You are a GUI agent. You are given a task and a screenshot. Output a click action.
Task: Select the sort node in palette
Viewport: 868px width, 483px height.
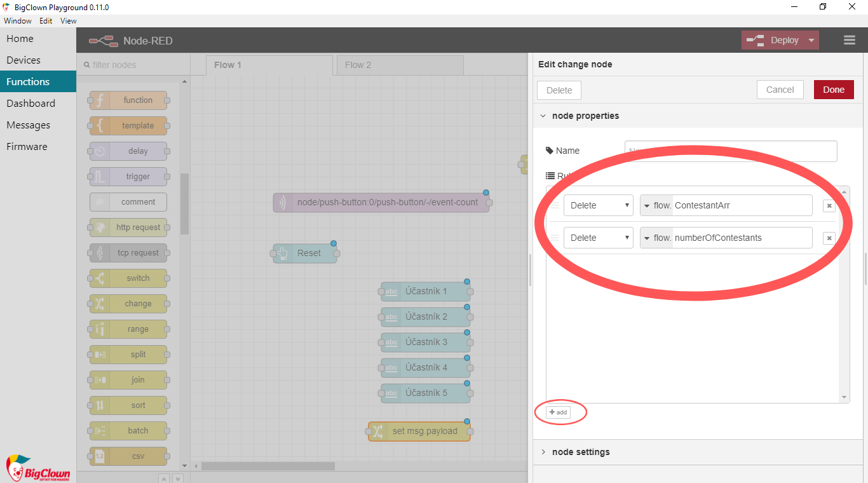click(x=128, y=405)
